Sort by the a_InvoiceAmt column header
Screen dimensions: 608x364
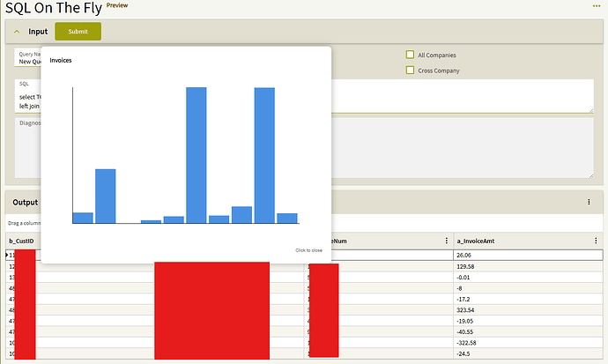476,241
